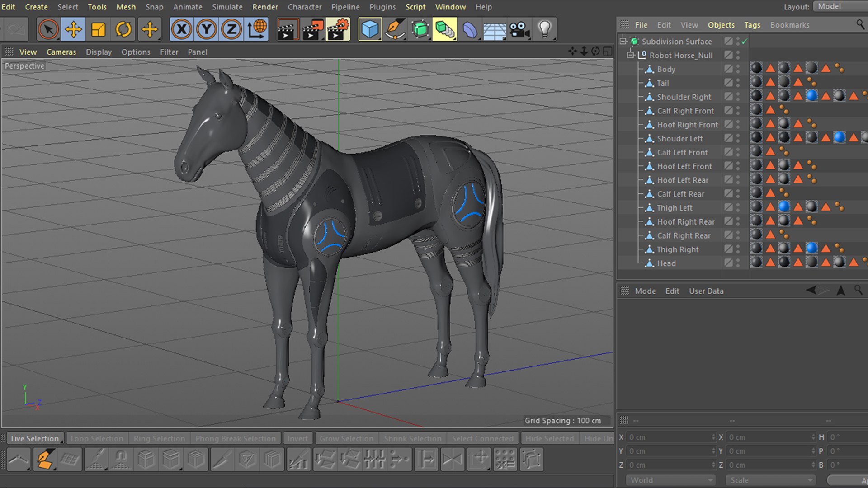Collapse the Robot Horse_Null group

(631, 55)
